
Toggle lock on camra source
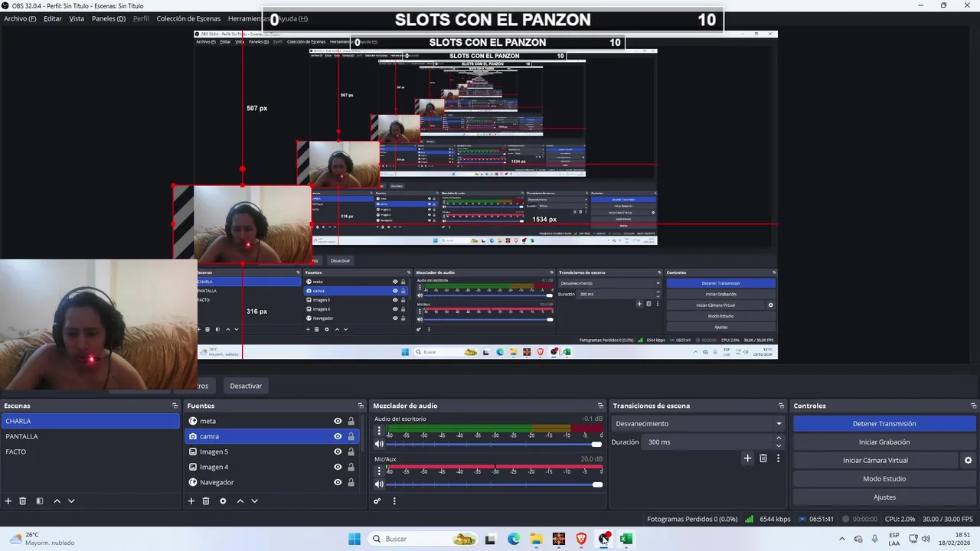(351, 436)
